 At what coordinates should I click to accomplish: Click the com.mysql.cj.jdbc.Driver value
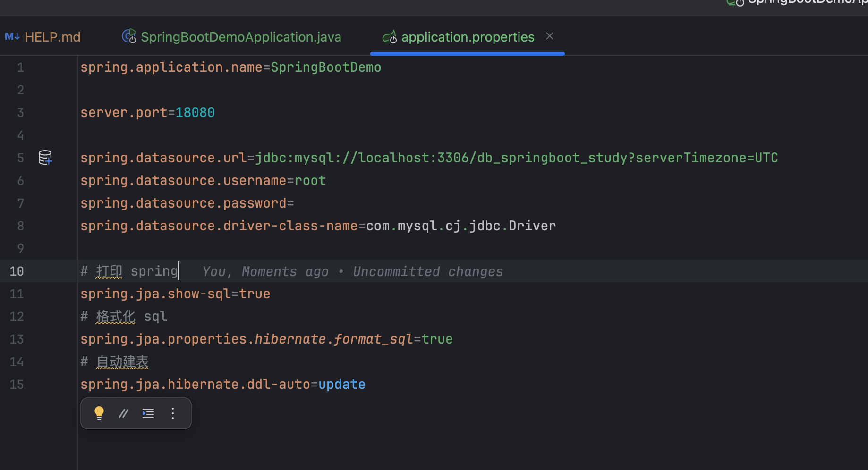click(461, 226)
